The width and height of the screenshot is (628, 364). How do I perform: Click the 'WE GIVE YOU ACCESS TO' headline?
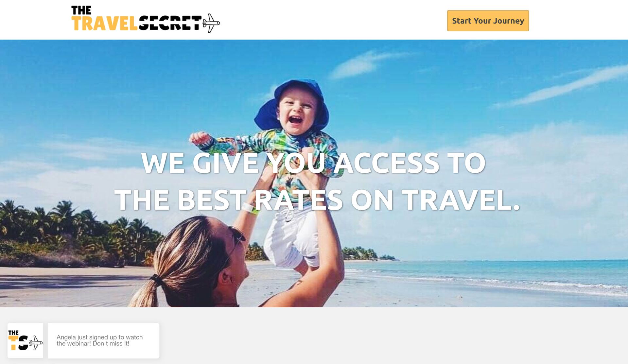click(313, 163)
